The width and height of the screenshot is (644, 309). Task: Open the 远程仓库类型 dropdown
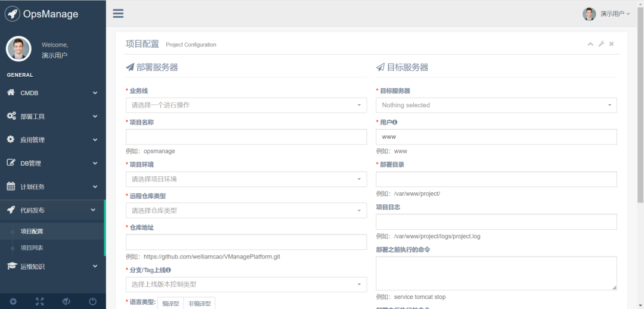(x=246, y=211)
